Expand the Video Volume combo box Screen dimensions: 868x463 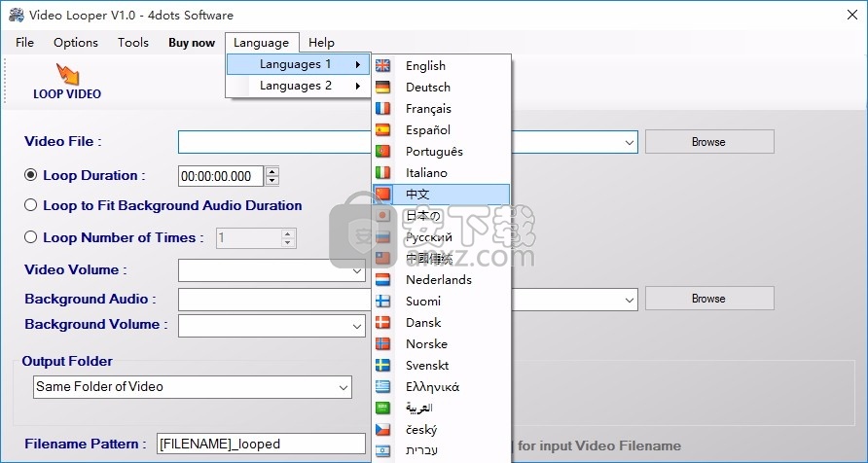click(x=357, y=271)
